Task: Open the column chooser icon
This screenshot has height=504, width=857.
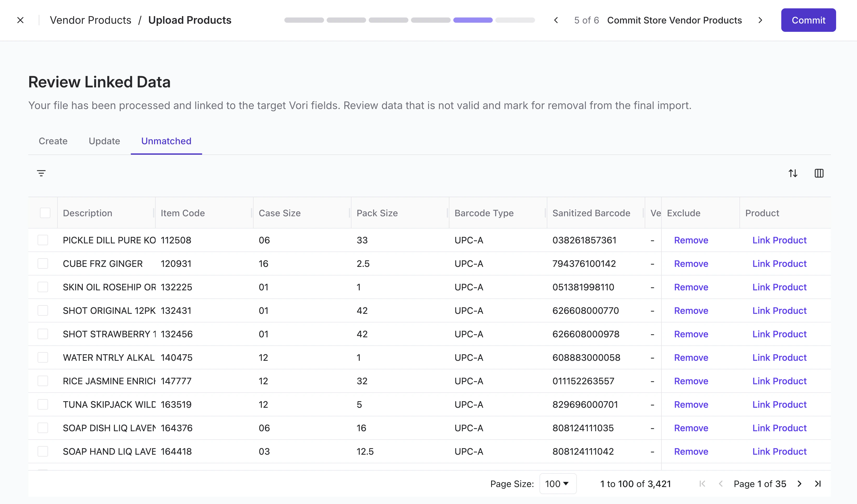Action: coord(819,173)
